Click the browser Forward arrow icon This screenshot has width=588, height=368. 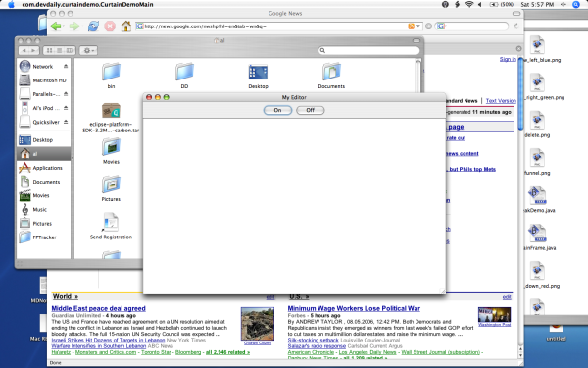pyautogui.click(x=74, y=26)
